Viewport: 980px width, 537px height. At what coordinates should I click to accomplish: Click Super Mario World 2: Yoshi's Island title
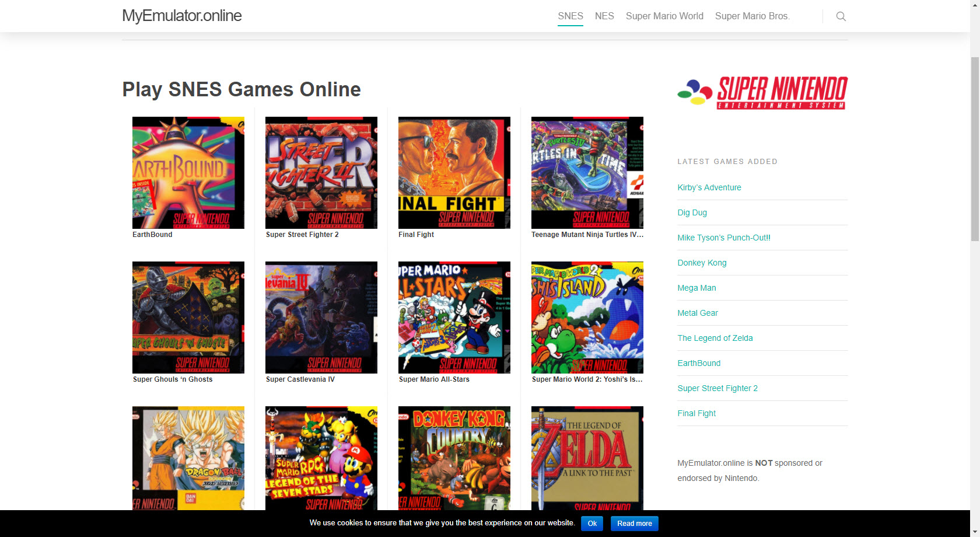click(587, 379)
